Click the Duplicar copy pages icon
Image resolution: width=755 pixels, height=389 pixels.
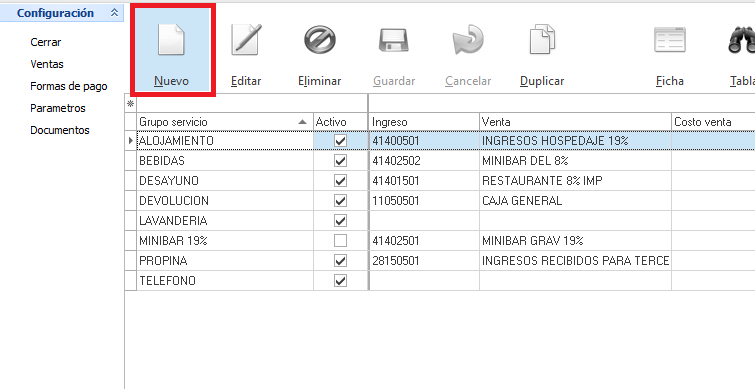pyautogui.click(x=542, y=39)
